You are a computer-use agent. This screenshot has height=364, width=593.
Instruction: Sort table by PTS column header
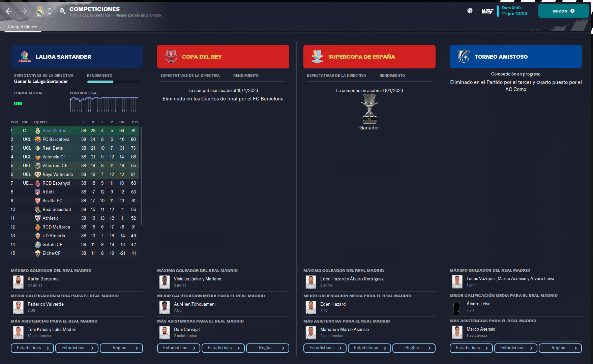[x=135, y=122]
